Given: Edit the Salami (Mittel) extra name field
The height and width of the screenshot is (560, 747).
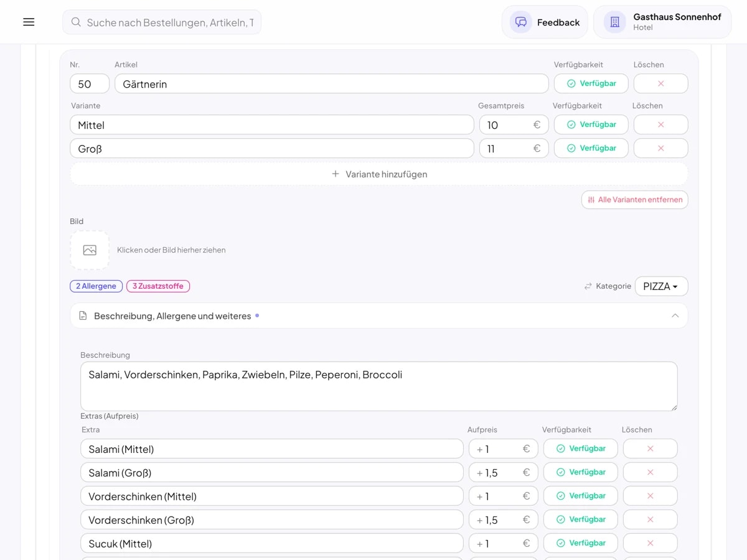Looking at the screenshot, I should 272,449.
